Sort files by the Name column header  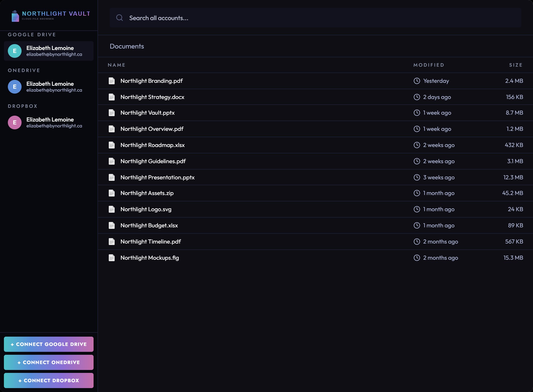117,65
